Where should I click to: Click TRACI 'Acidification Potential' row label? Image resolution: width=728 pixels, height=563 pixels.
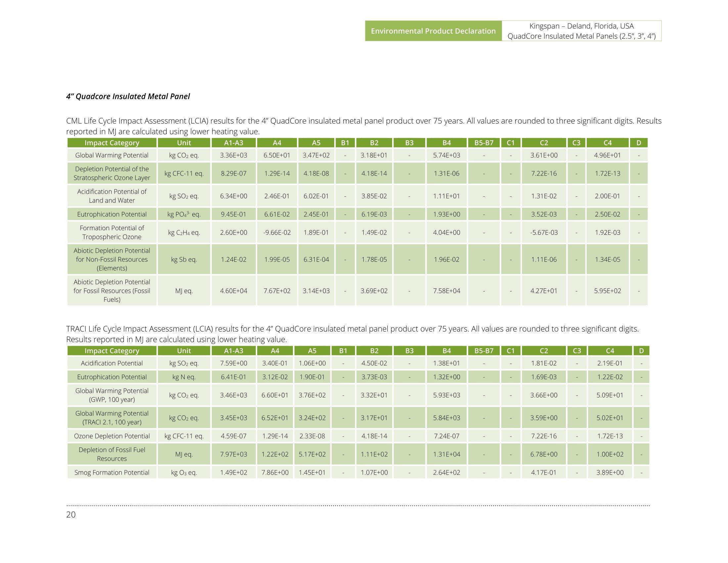(112, 363)
